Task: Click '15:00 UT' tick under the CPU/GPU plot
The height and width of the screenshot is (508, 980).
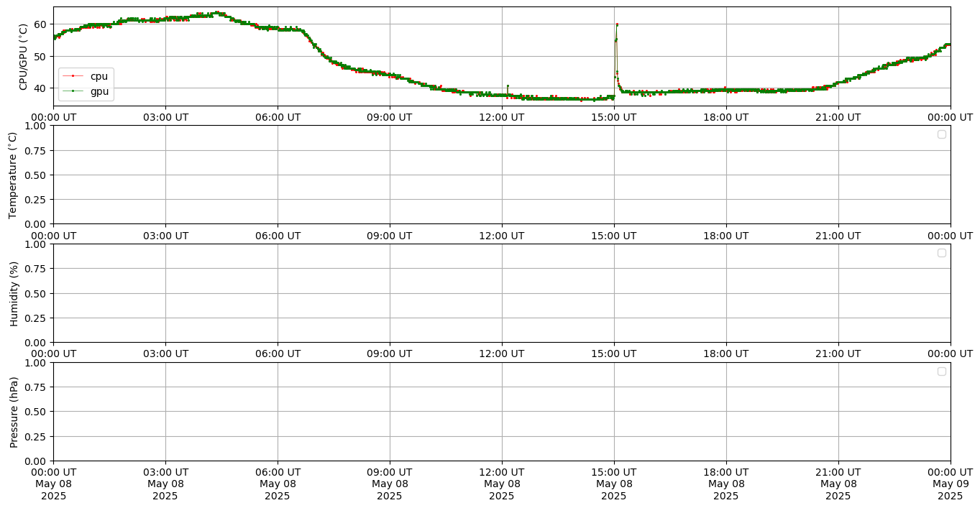Action: tap(614, 117)
